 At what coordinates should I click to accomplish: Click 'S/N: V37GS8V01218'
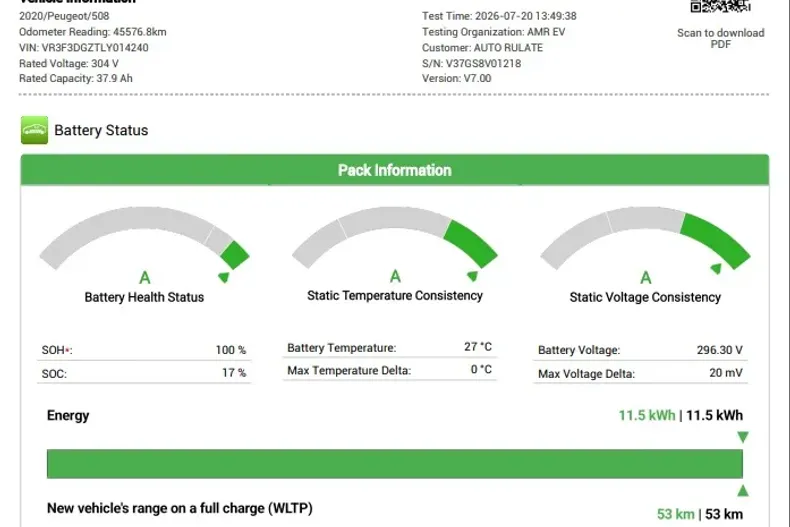pos(472,63)
